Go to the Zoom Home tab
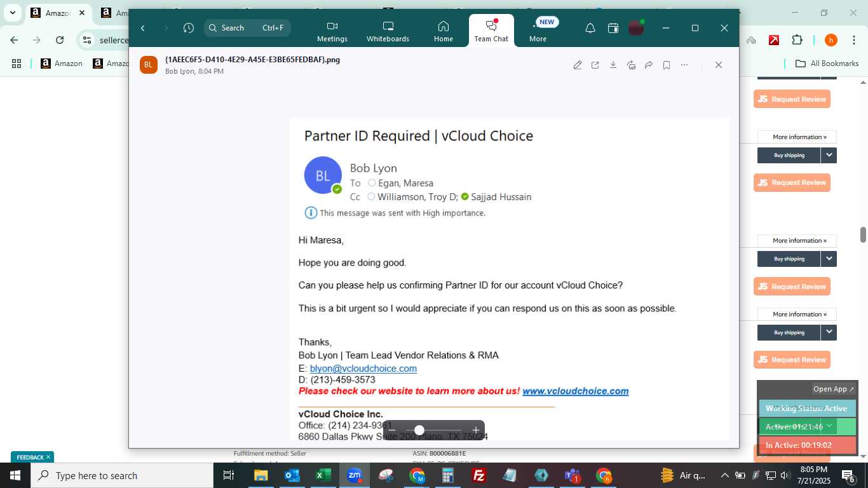Screen dimensions: 868x488 [444, 31]
